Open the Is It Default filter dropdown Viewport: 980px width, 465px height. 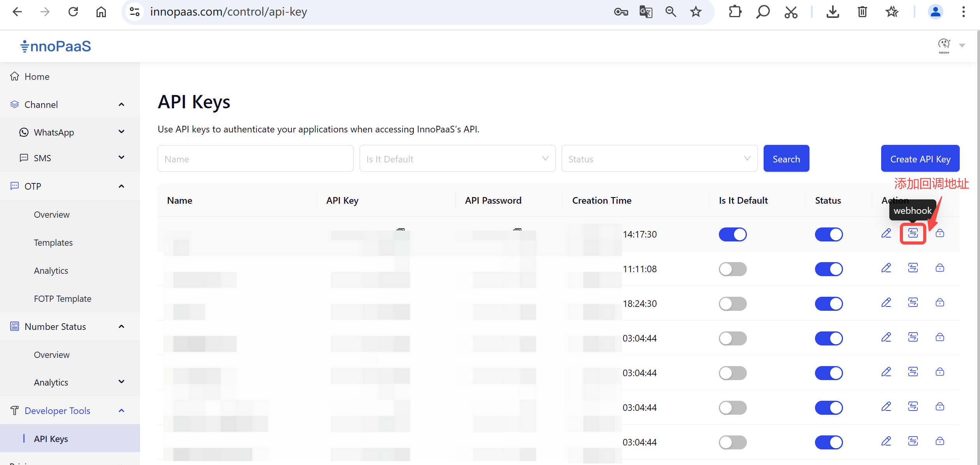click(457, 159)
